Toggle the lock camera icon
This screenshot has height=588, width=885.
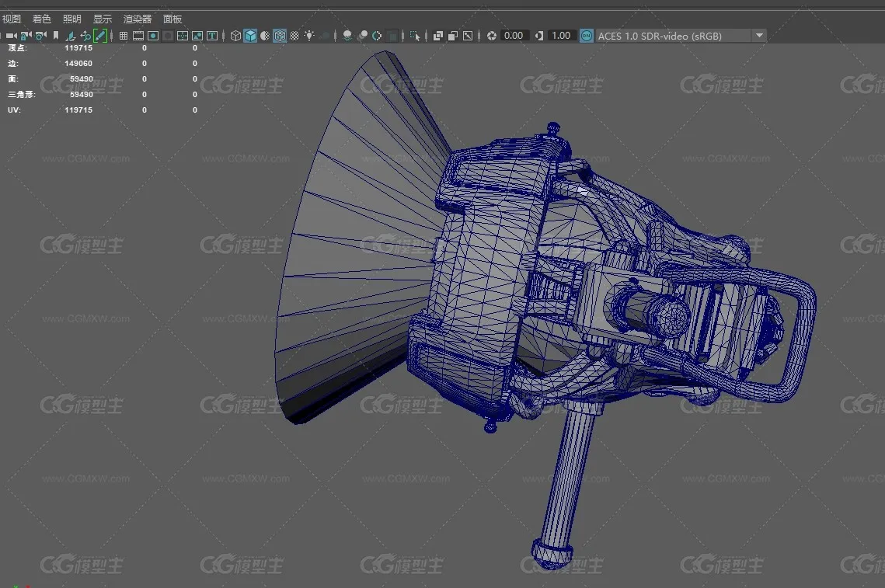pos(26,36)
